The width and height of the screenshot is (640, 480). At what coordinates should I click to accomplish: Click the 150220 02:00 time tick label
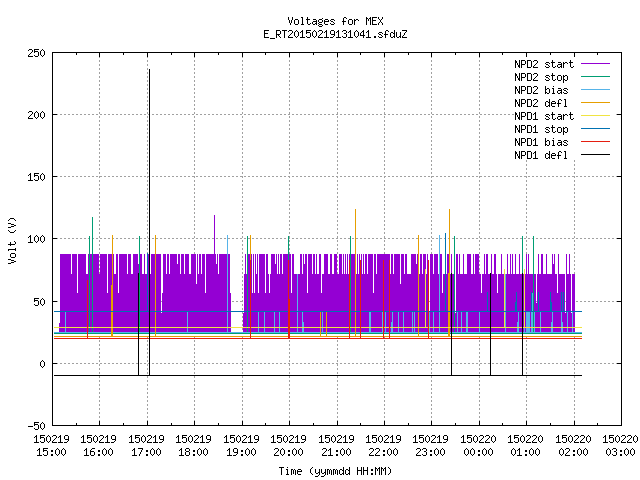573,446
